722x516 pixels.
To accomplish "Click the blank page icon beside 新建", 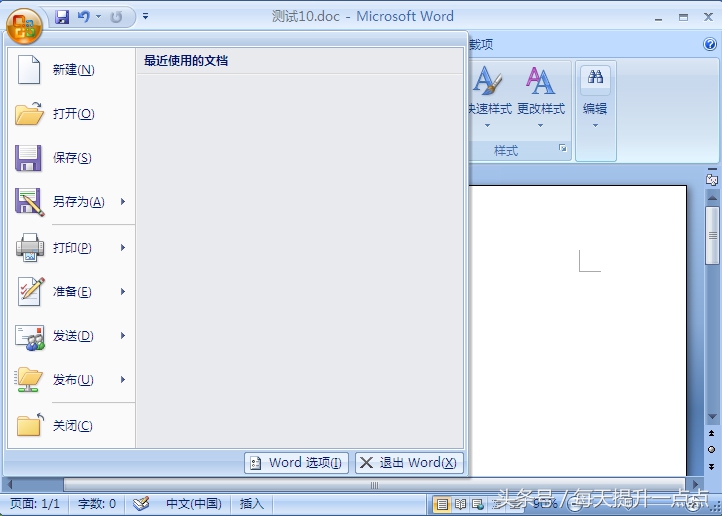I will [x=29, y=70].
